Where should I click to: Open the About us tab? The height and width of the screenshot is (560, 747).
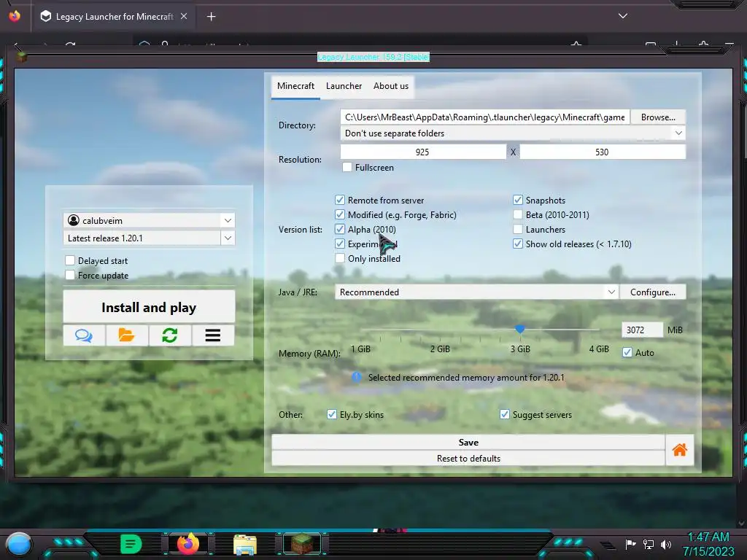pos(391,86)
